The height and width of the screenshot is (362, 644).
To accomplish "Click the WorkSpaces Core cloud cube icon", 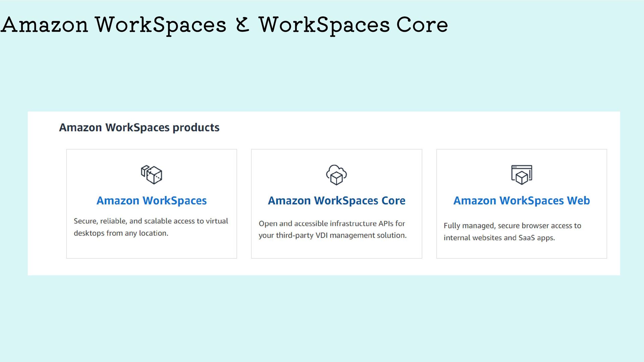I will [x=336, y=175].
